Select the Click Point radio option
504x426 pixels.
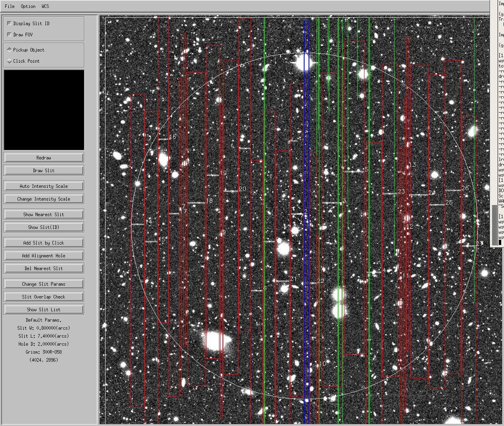[10, 61]
